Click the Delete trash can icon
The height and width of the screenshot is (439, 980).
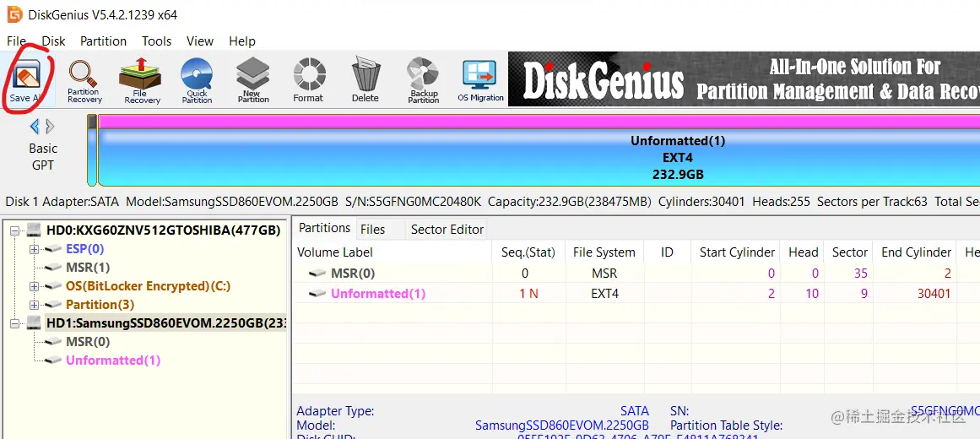[x=365, y=80]
